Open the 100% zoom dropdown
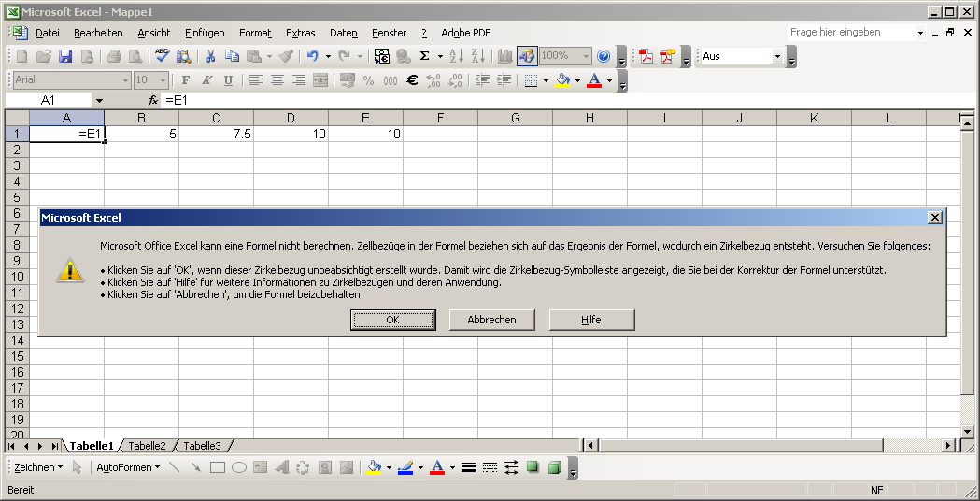This screenshot has height=501, width=980. (586, 56)
